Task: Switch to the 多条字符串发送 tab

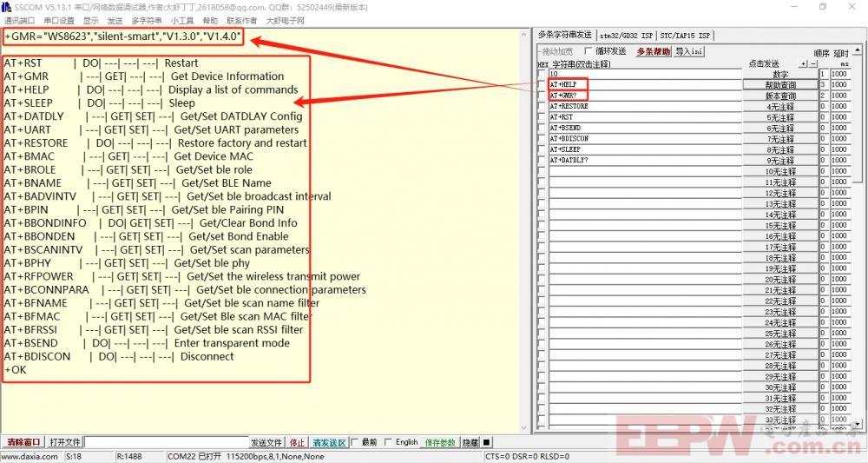Action: (565, 35)
